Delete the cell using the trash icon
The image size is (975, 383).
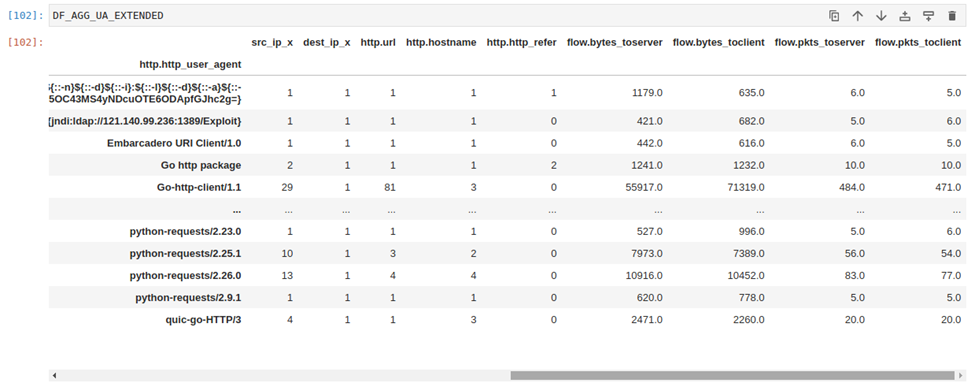coord(952,16)
